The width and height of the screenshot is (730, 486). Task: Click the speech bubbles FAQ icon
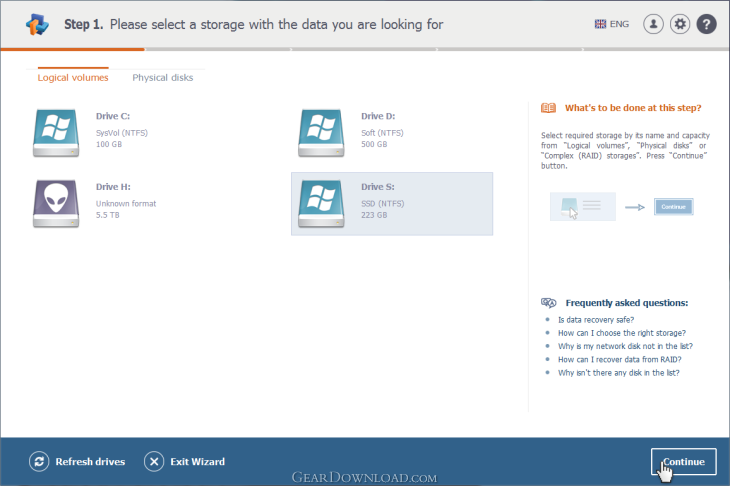(548, 303)
